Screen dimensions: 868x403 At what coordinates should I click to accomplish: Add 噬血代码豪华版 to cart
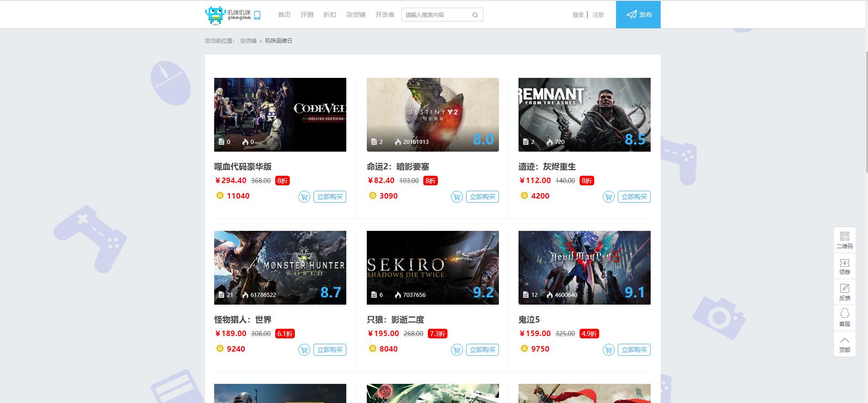point(304,197)
